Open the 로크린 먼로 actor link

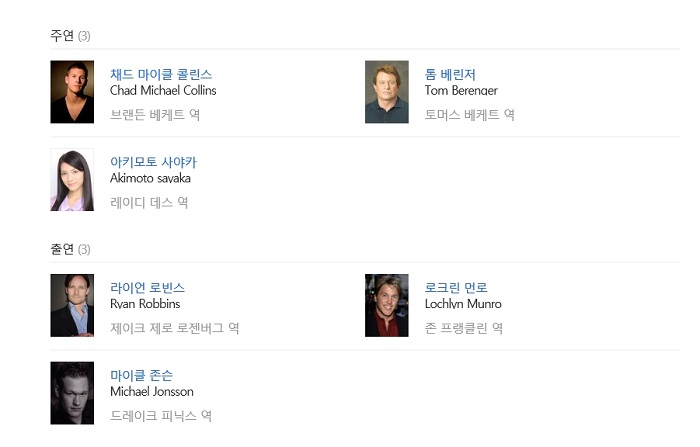tap(456, 288)
